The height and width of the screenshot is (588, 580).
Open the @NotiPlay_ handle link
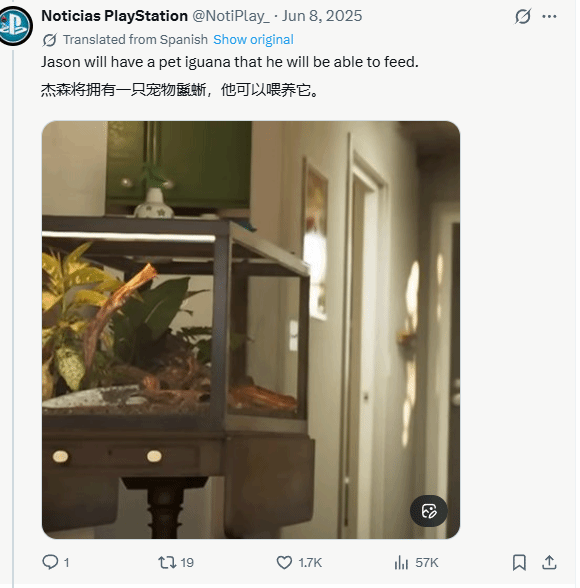pos(231,16)
